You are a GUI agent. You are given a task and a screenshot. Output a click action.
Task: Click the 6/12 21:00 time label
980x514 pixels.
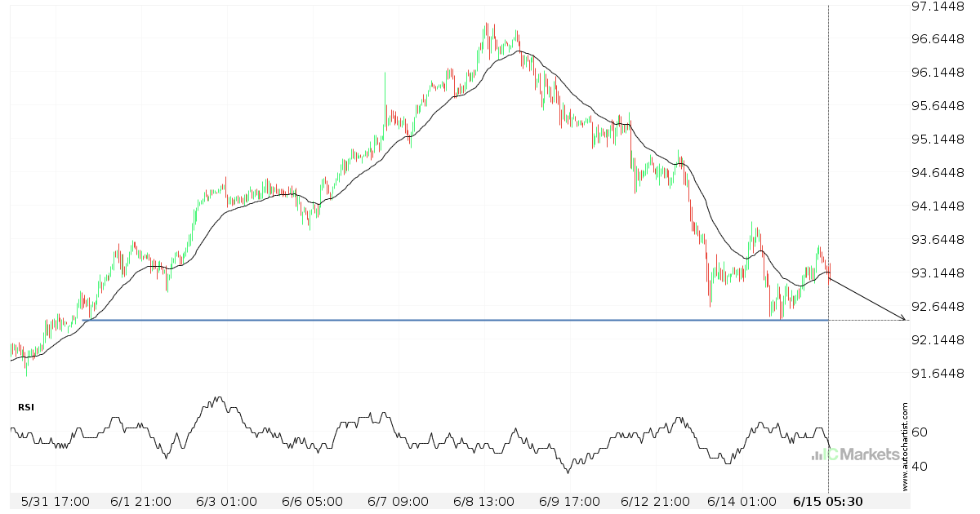coord(656,501)
